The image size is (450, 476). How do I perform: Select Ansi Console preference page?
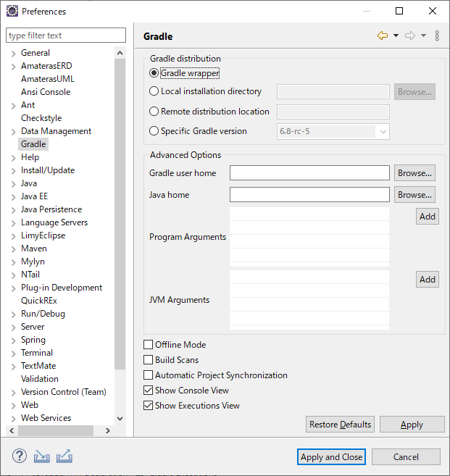coord(46,92)
